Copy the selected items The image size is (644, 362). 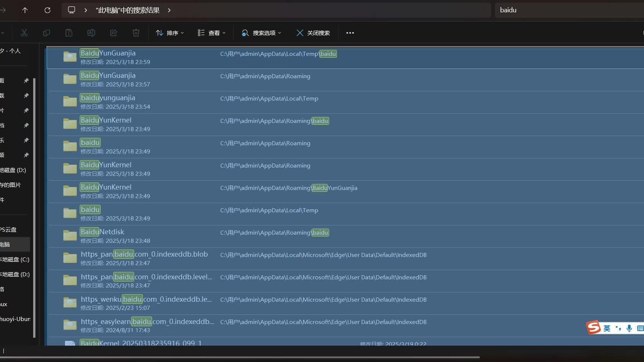[x=47, y=33]
